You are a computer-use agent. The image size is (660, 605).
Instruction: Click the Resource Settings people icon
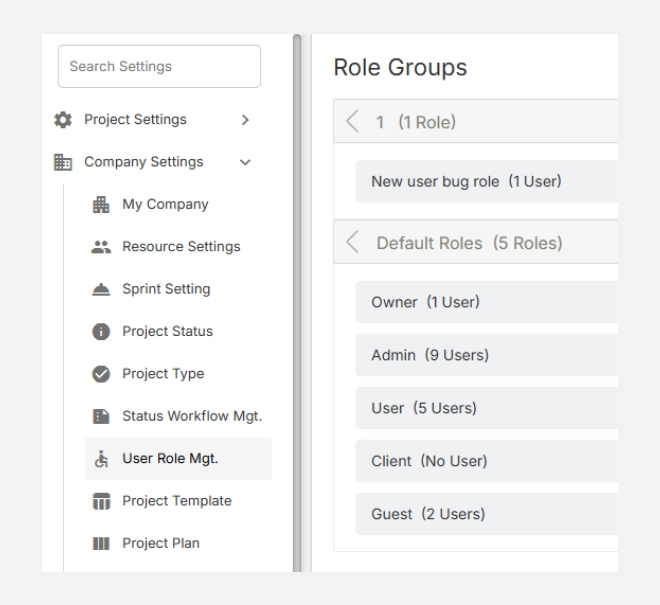pyautogui.click(x=100, y=247)
